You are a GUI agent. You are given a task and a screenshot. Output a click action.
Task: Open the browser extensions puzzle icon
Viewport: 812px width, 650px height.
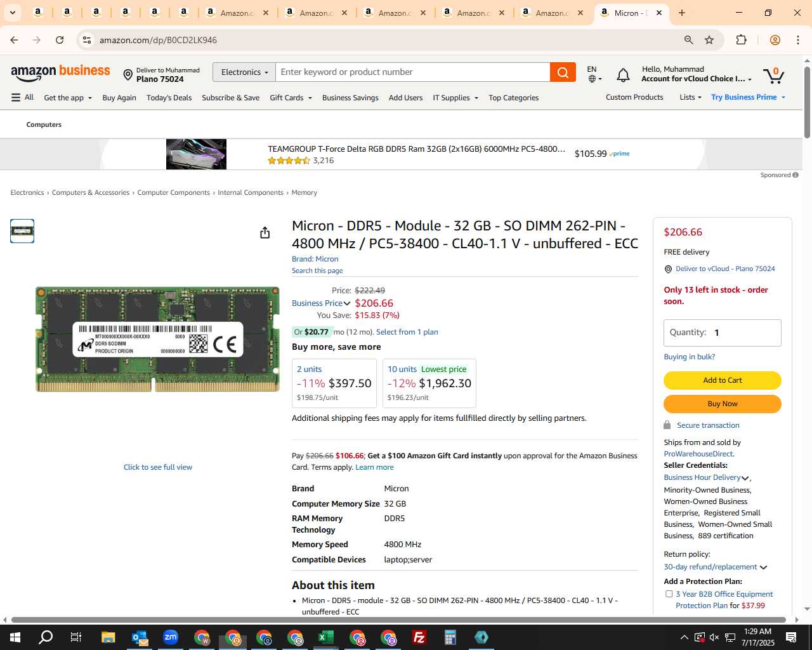(x=741, y=40)
